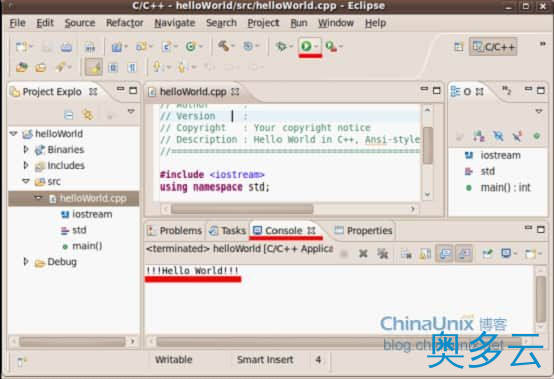Click the Debug bug icon in toolbar
554x379 pixels.
tap(281, 46)
